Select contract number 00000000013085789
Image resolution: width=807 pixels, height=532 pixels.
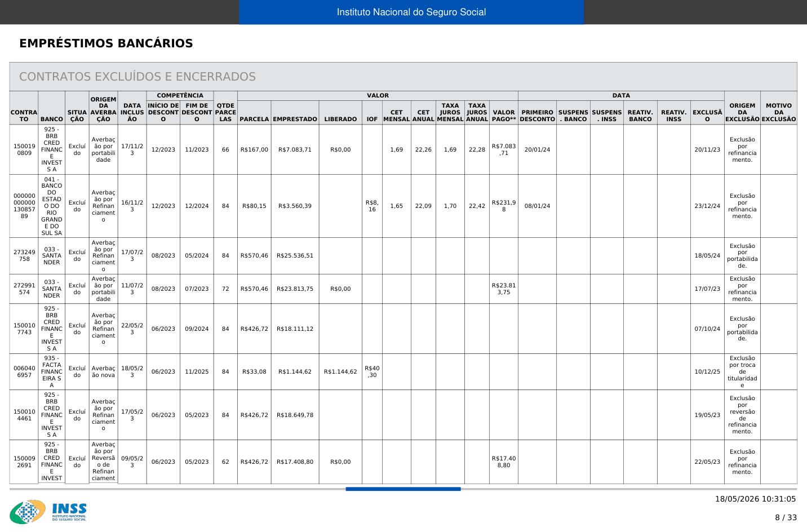point(24,206)
